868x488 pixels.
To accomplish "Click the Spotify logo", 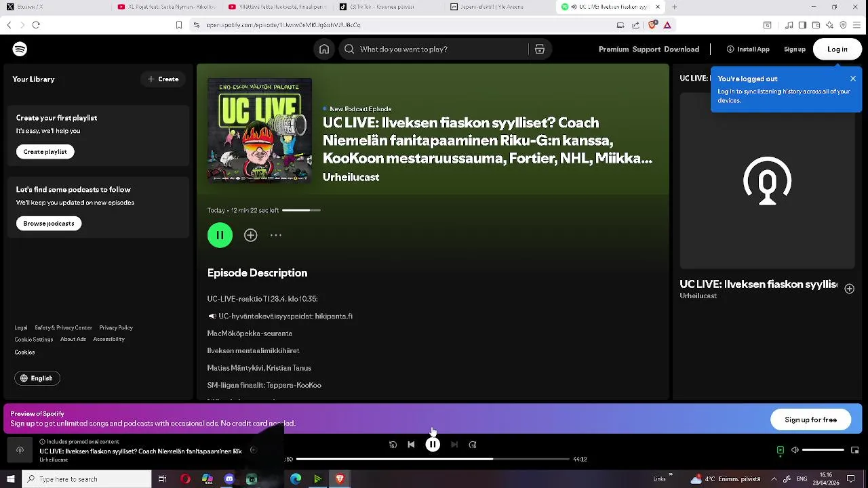I will (x=20, y=49).
